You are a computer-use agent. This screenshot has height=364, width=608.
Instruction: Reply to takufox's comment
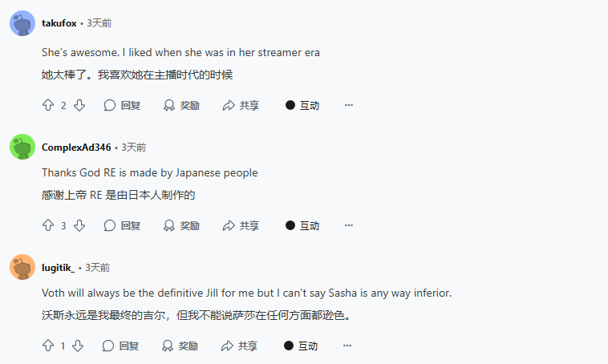pos(122,105)
